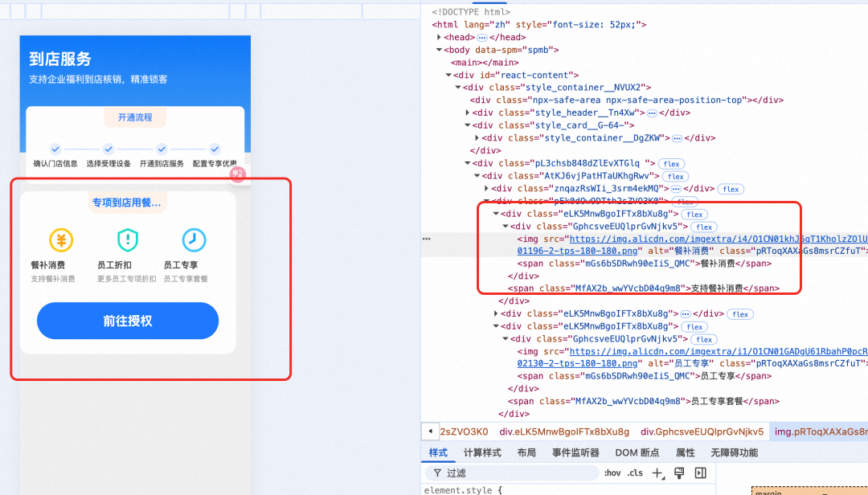Expand the head element node
The height and width of the screenshot is (495, 868).
coord(439,38)
